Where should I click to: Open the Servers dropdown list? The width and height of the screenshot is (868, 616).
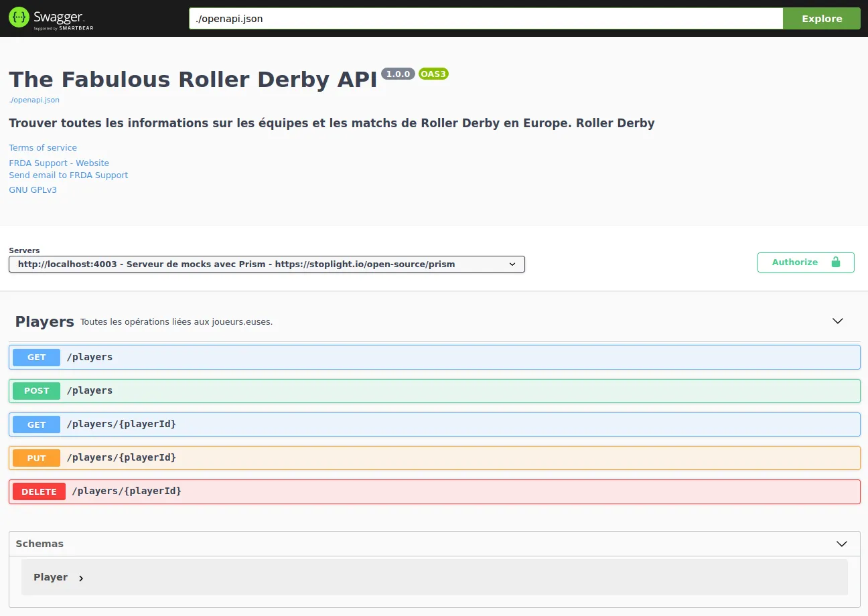pos(267,264)
